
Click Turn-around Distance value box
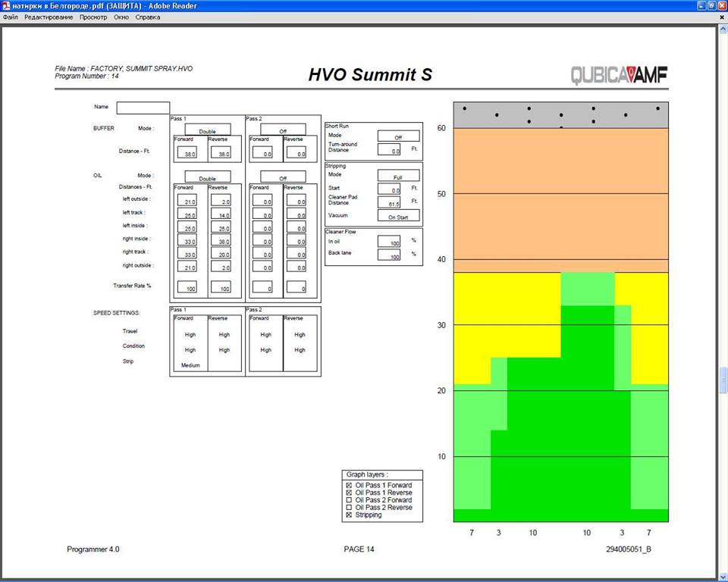pos(389,149)
